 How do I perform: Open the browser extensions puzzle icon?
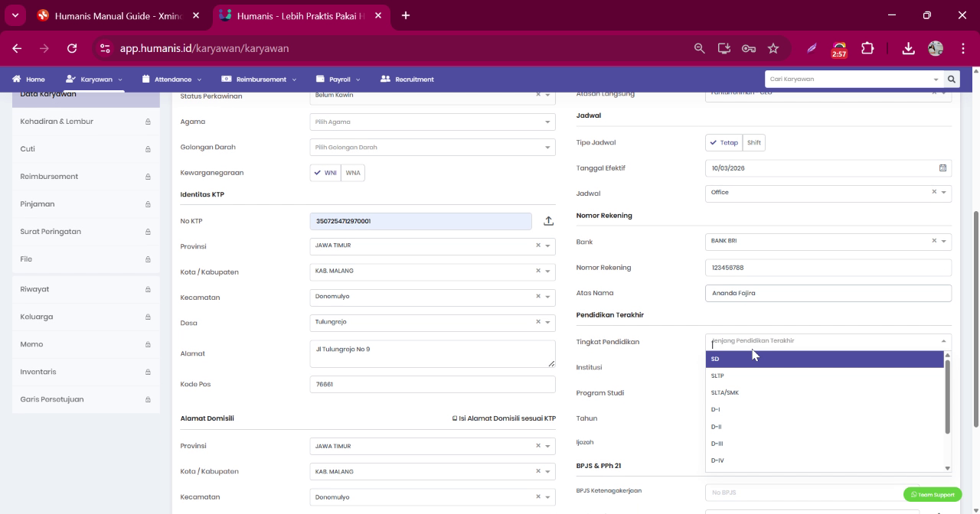(x=867, y=48)
